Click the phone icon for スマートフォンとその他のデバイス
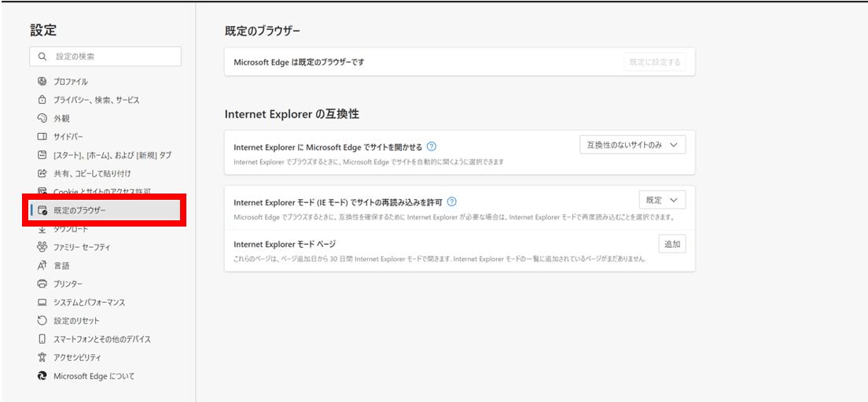The image size is (868, 402). click(x=42, y=339)
